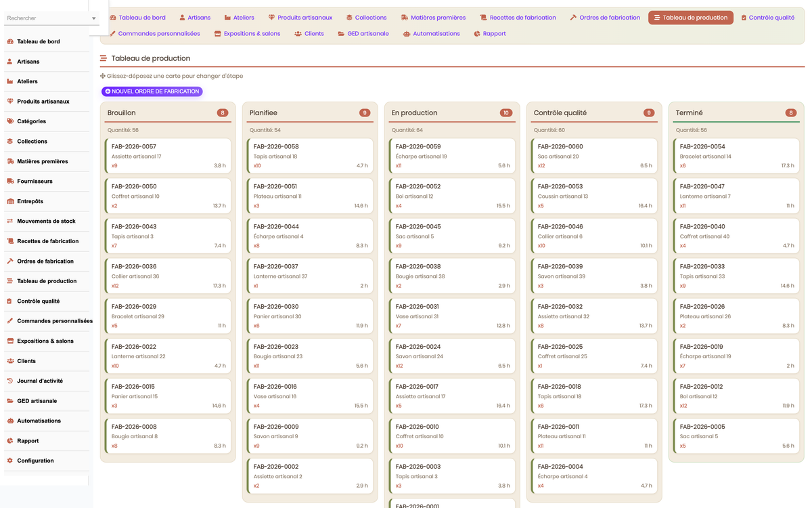This screenshot has width=812, height=508.
Task: Select card FAB-2026-0005 Sac artisanal 5
Action: tap(736, 436)
